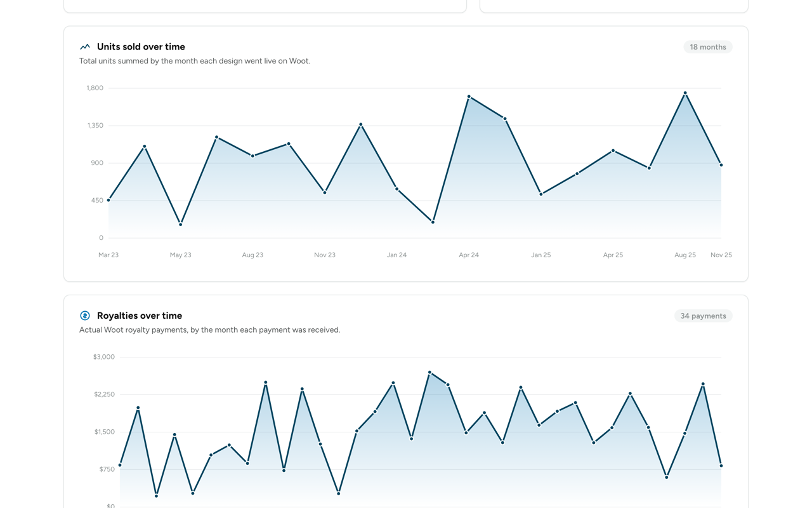Click the "34 payments" badge

pos(704,316)
